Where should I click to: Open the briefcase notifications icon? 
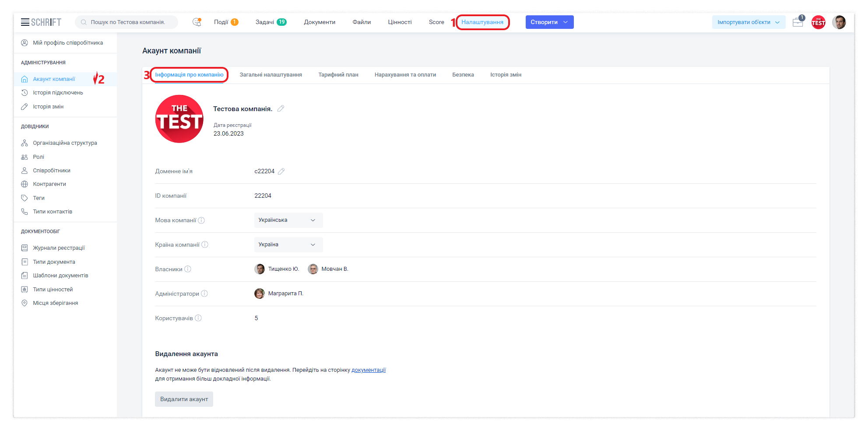pos(798,22)
